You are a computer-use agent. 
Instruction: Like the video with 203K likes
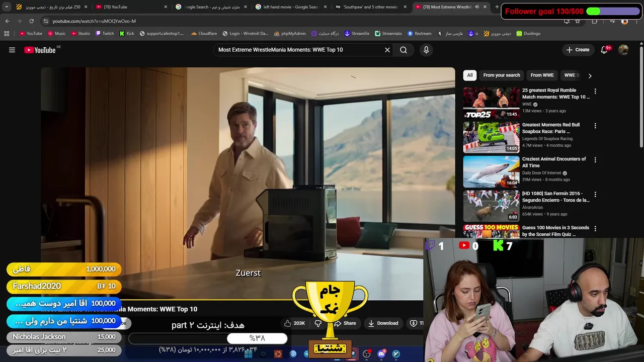tap(294, 323)
